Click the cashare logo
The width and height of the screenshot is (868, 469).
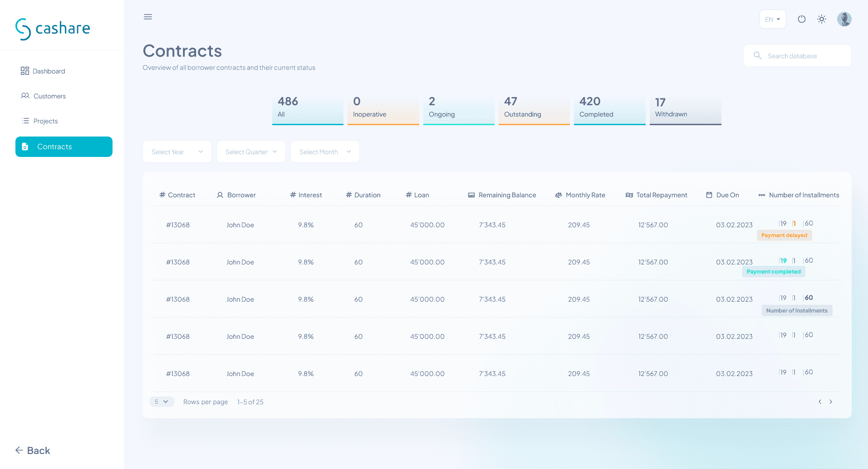(53, 29)
